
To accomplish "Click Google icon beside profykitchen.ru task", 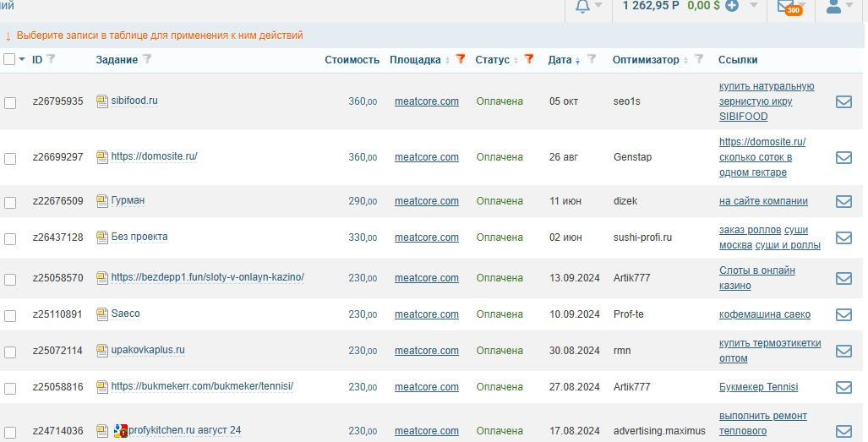I will [x=120, y=431].
